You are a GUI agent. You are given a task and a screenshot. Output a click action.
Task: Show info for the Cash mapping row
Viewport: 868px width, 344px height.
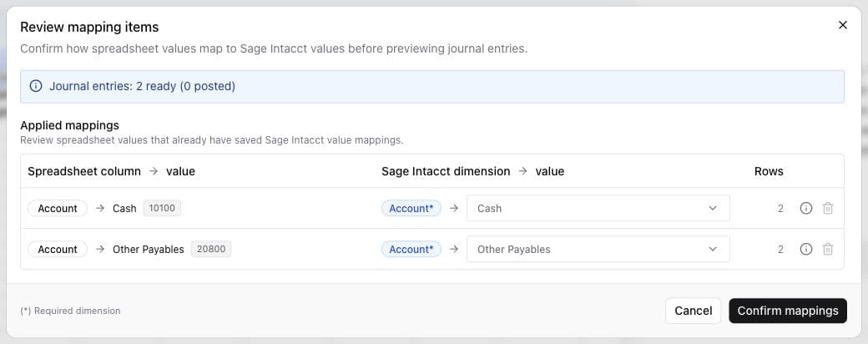click(x=806, y=208)
